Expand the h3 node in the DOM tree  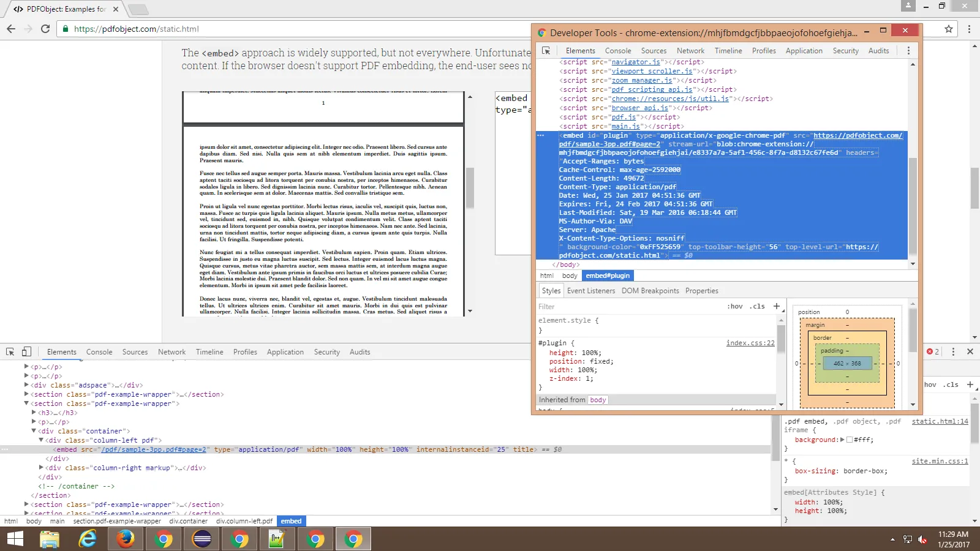coord(34,413)
